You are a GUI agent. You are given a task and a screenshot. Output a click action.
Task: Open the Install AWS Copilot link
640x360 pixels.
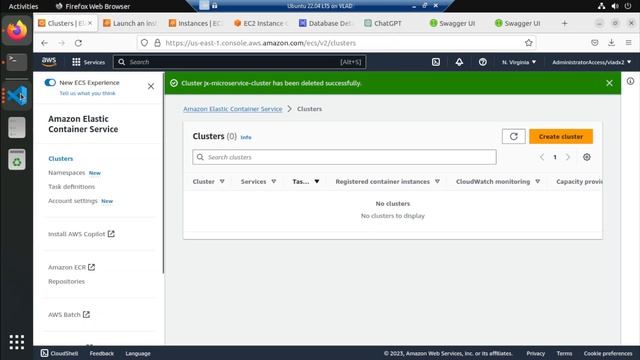pos(81,234)
